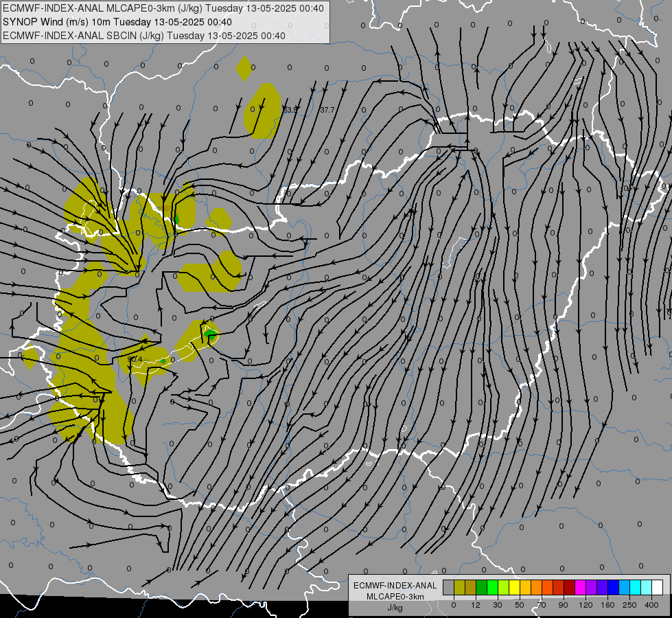Select the dark green legend swatch

(x=481, y=587)
